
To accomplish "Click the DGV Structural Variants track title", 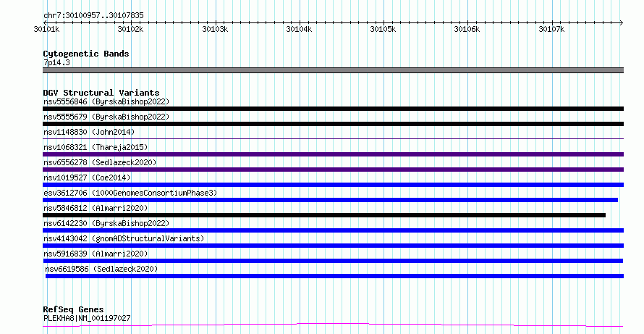I will click(x=101, y=93).
